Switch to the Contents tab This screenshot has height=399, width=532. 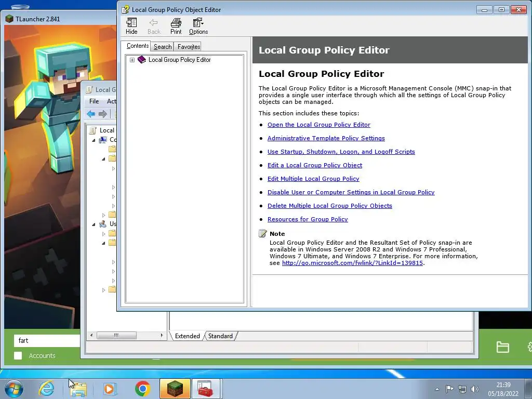point(137,46)
